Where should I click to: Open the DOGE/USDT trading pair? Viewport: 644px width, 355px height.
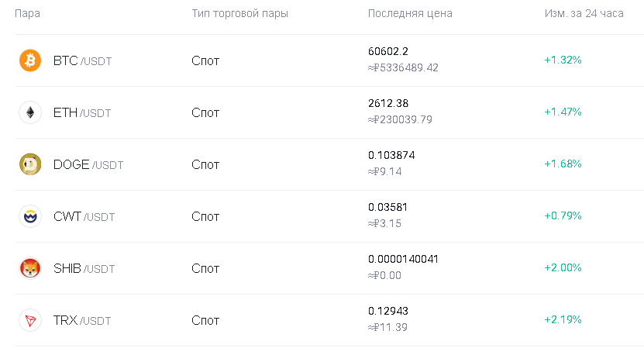[x=88, y=165]
